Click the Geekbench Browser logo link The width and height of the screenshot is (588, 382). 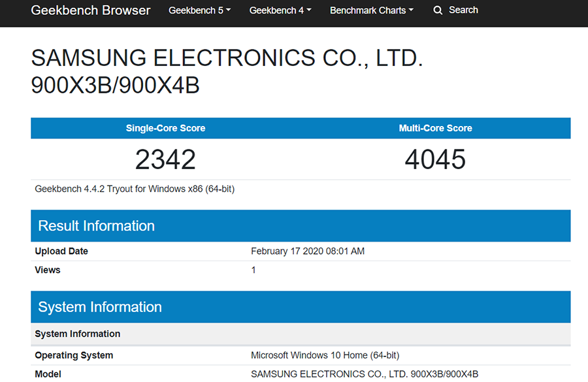coord(90,10)
